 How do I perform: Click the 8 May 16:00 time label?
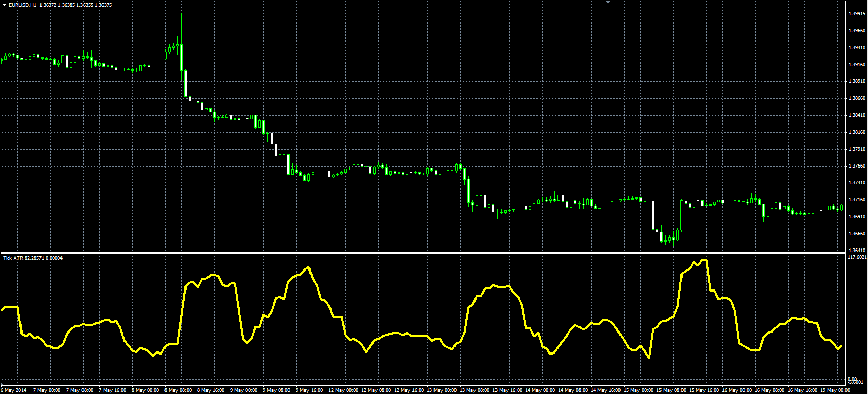(x=211, y=390)
